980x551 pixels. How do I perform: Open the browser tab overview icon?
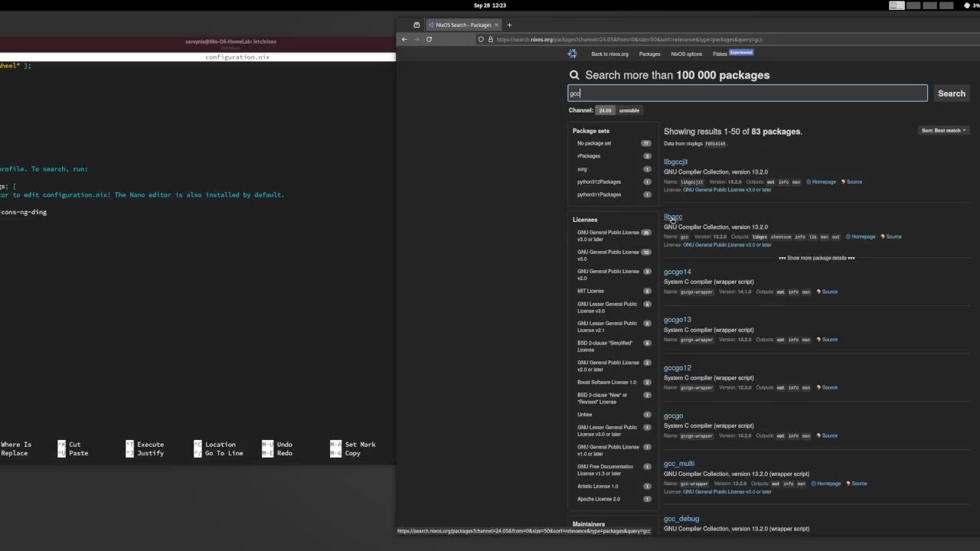[x=416, y=24]
